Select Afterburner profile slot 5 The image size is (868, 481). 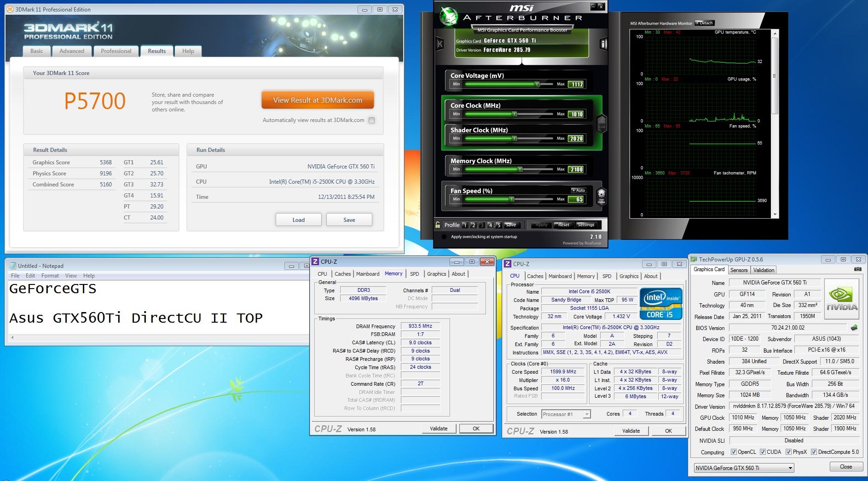(498, 225)
